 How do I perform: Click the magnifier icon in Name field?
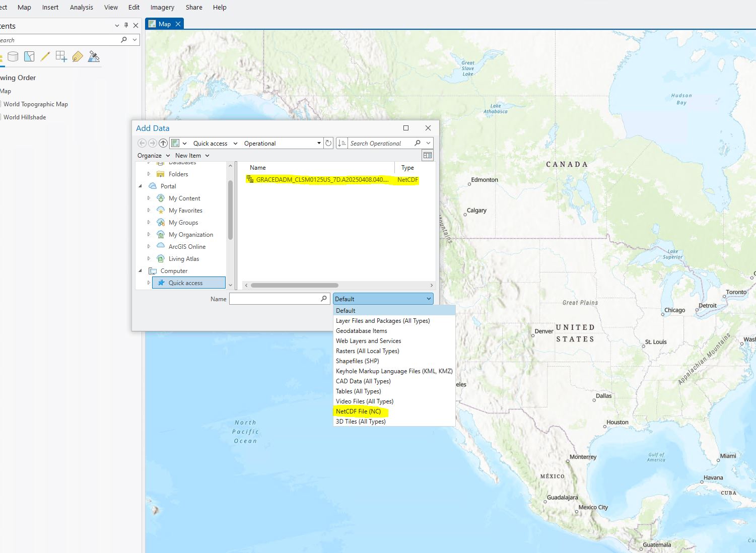(x=324, y=299)
